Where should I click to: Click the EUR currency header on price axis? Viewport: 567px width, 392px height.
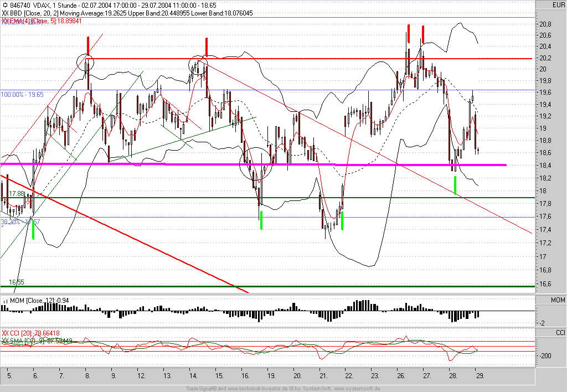(x=550, y=4)
